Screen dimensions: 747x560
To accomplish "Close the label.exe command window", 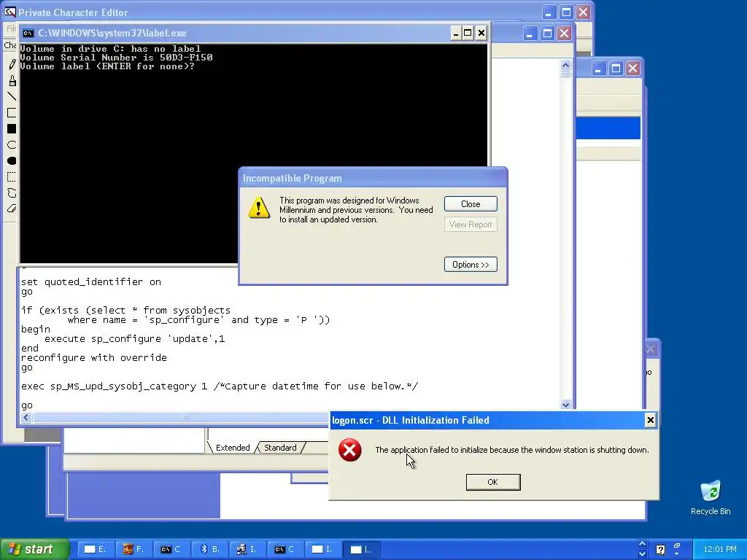I will (x=481, y=33).
